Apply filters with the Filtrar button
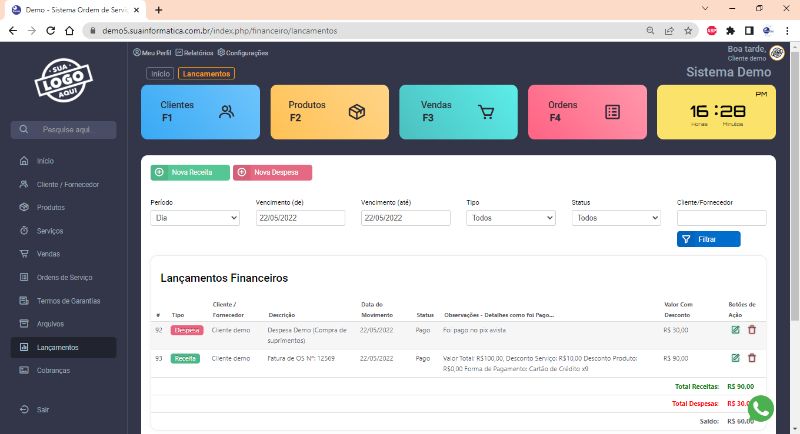Viewport: 800px width, 434px height. (x=708, y=239)
